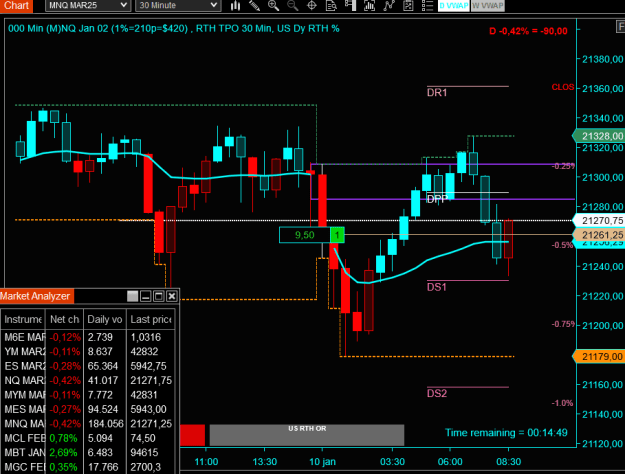This screenshot has width=625, height=474.
Task: Select the MBT JAN instrument row
Action: [x=88, y=452]
